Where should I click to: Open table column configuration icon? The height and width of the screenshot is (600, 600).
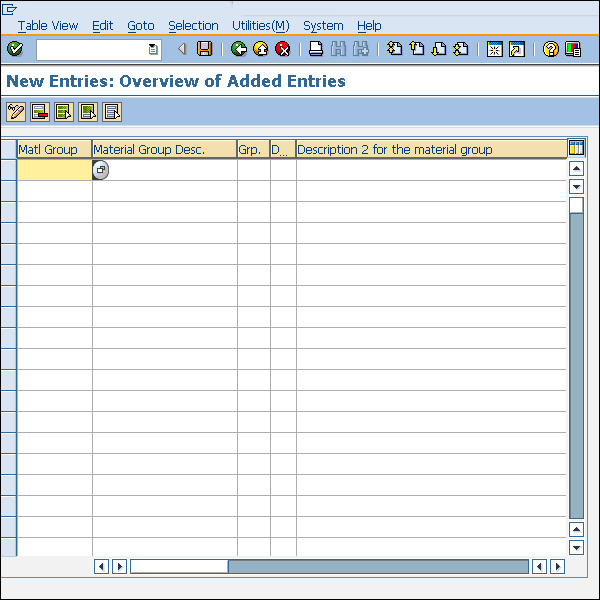coord(576,148)
